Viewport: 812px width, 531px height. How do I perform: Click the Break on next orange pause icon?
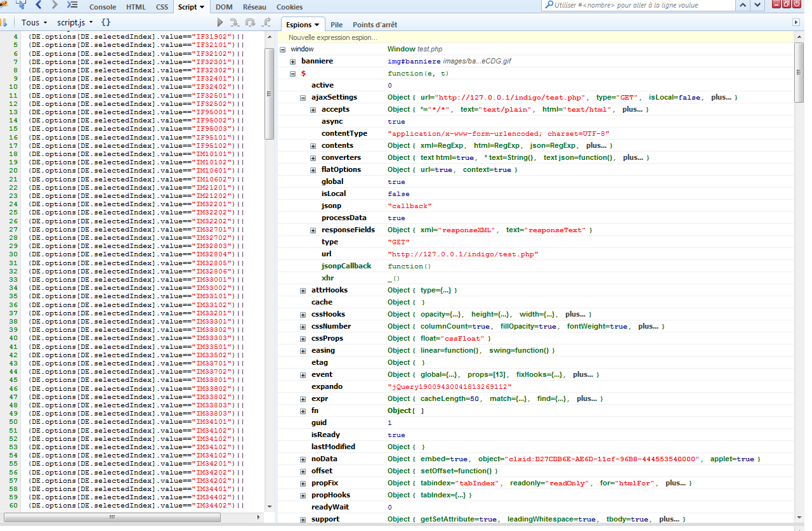pos(3,22)
